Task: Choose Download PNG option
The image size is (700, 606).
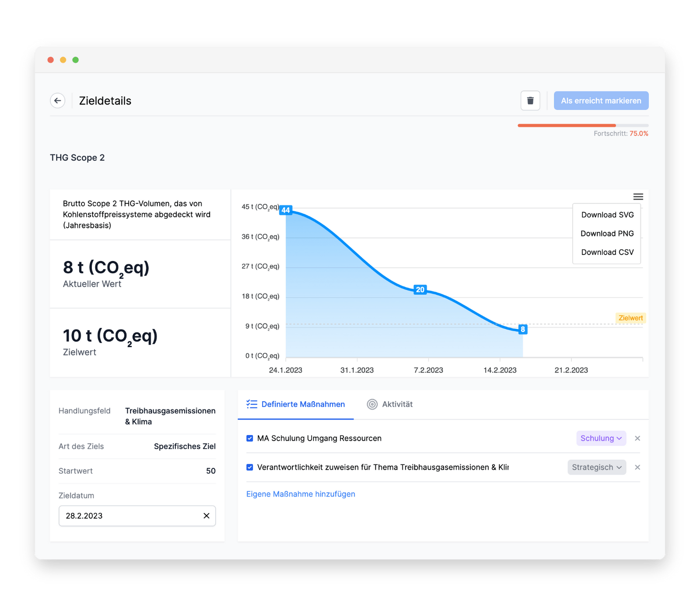Action: click(607, 233)
